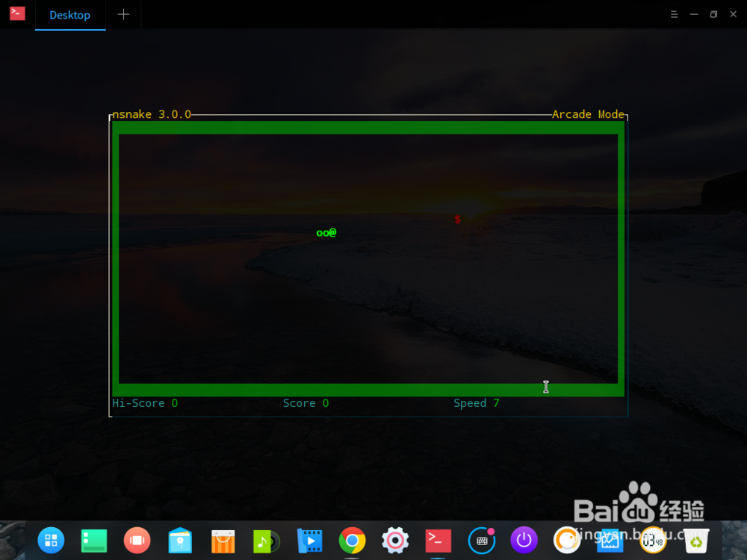Click the purple power button dock icon
The height and width of the screenshot is (560, 747).
click(524, 541)
